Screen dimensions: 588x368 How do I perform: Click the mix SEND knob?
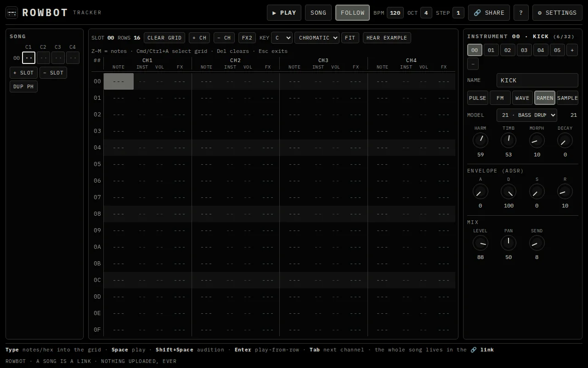pos(537,243)
